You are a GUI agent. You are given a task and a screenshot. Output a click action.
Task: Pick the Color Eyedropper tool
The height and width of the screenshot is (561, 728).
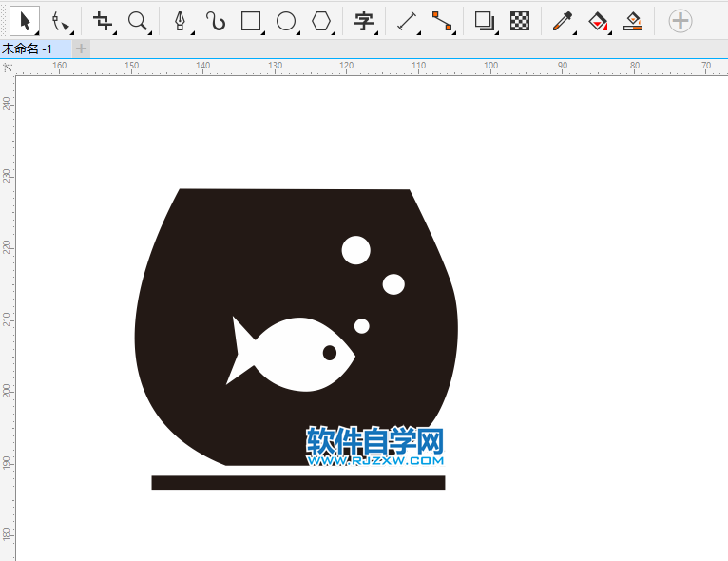563,21
